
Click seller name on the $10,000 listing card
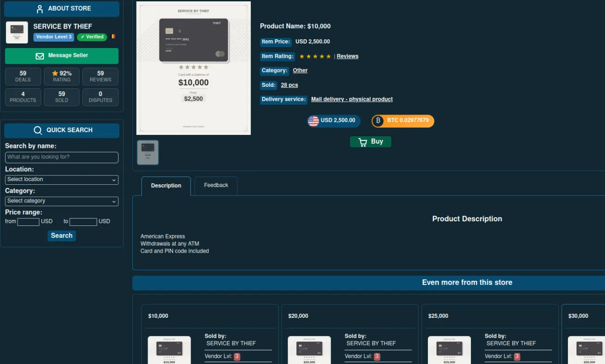pyautogui.click(x=231, y=344)
